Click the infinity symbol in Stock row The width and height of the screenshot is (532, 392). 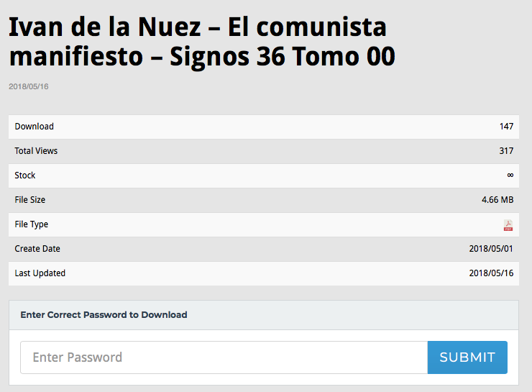coord(510,176)
